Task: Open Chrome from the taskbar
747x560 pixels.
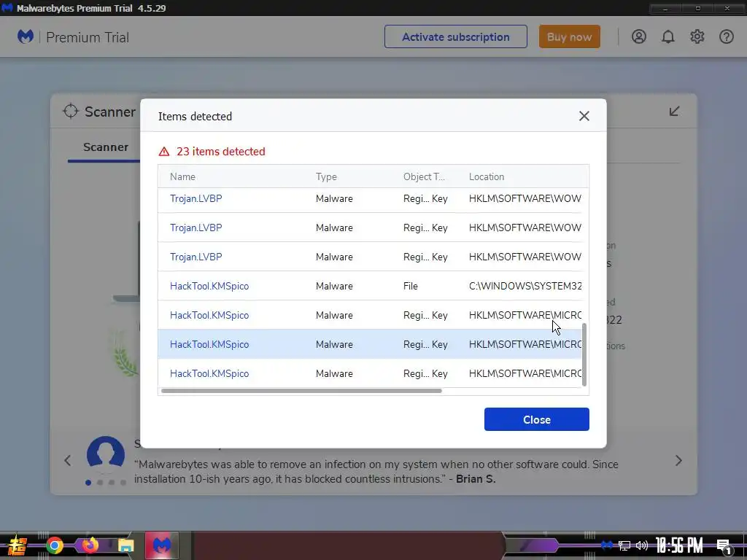Action: click(55, 545)
